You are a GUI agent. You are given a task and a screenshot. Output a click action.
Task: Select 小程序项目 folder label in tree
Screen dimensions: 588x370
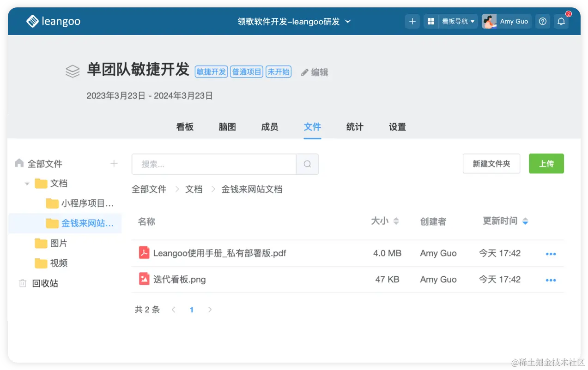tap(87, 203)
